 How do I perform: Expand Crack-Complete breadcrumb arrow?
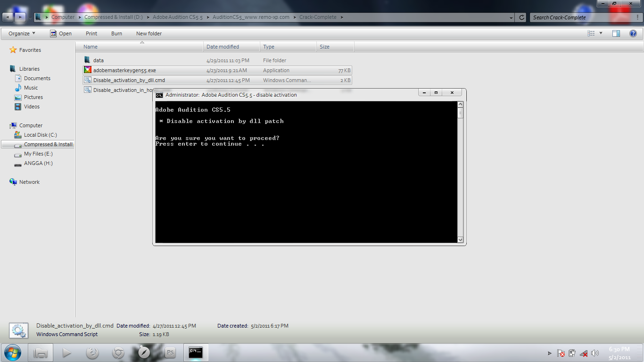(342, 17)
